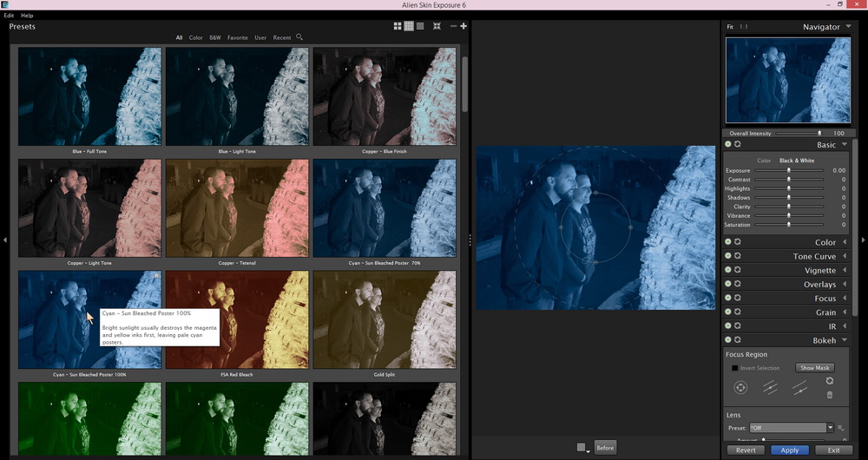Enable the Invert Selection checkbox

[734, 368]
